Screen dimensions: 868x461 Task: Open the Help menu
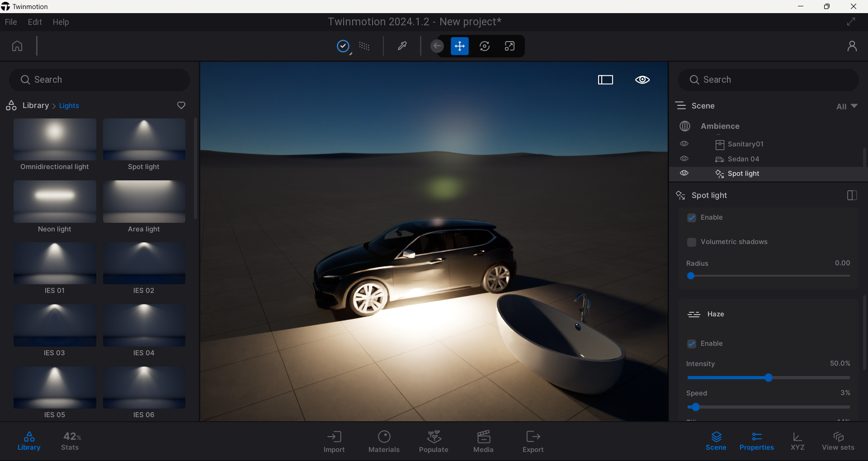click(61, 22)
